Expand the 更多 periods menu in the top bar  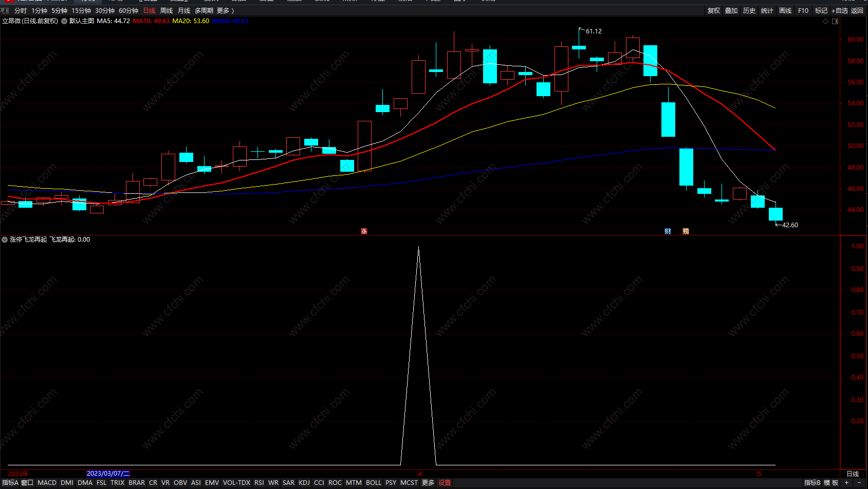[x=225, y=11]
